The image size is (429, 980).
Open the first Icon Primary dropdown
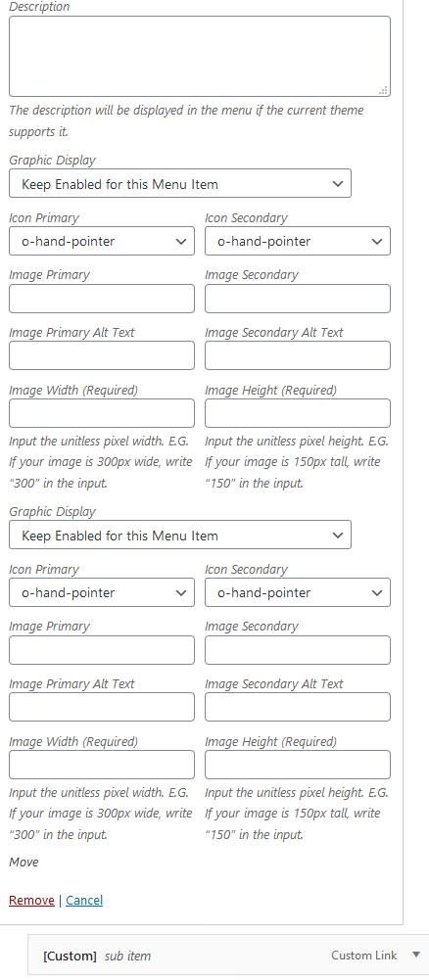[x=102, y=241]
